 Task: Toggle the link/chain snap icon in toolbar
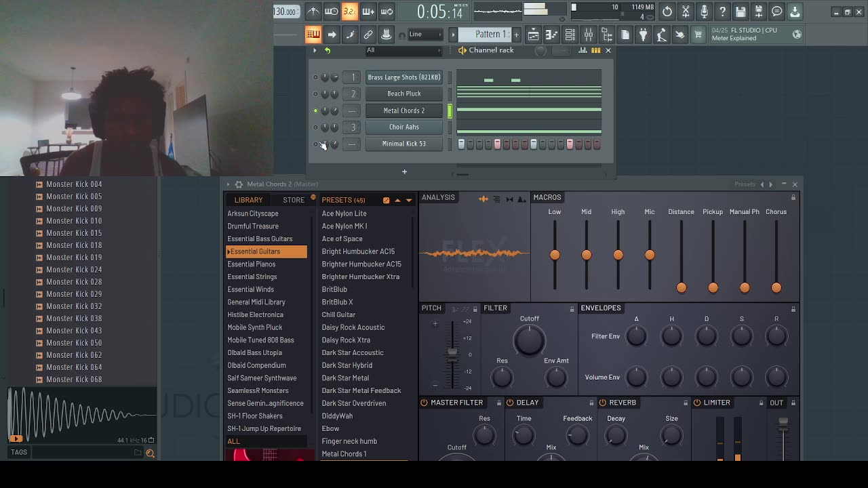(368, 35)
